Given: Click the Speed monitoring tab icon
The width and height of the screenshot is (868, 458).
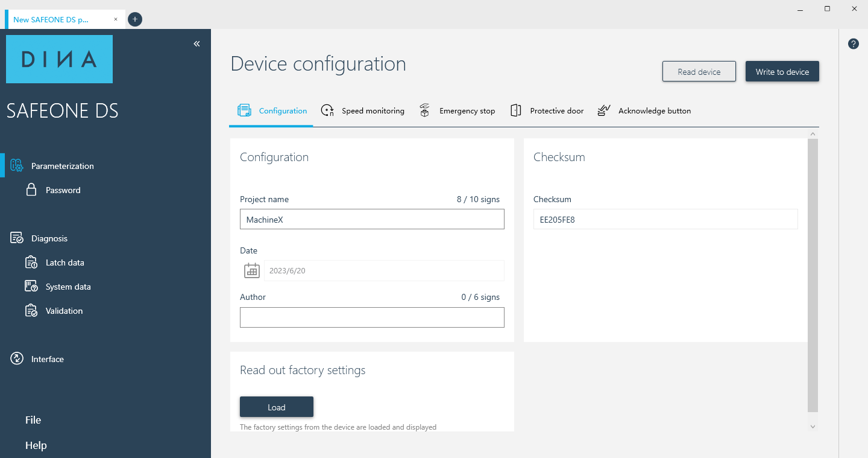Looking at the screenshot, I should (x=327, y=110).
